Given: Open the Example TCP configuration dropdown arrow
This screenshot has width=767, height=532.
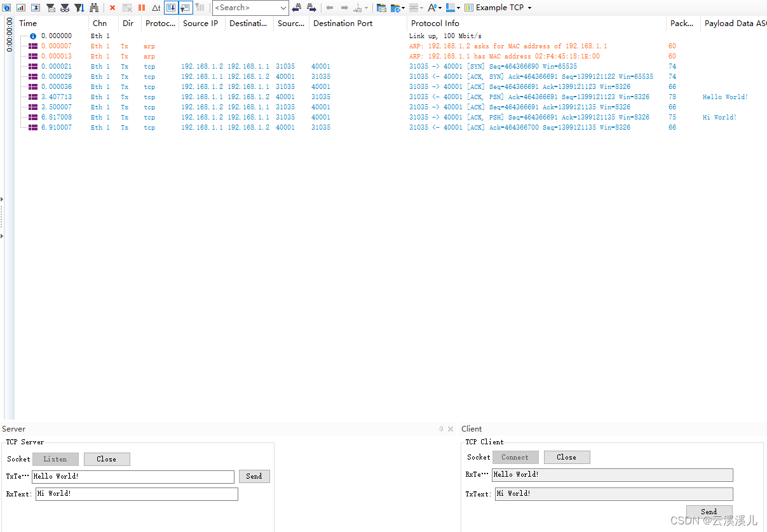Looking at the screenshot, I should (529, 8).
